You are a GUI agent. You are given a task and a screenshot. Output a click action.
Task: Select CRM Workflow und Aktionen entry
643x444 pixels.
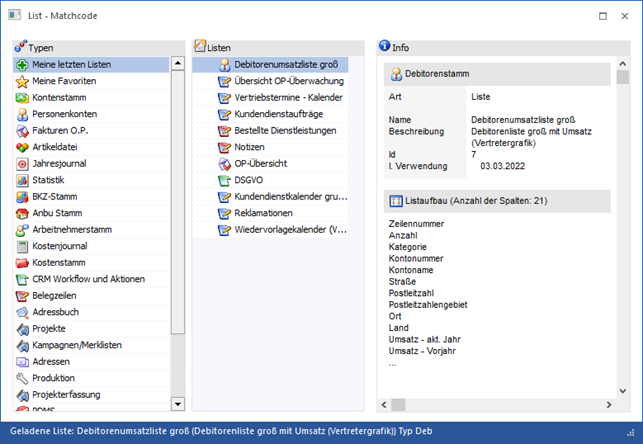88,279
